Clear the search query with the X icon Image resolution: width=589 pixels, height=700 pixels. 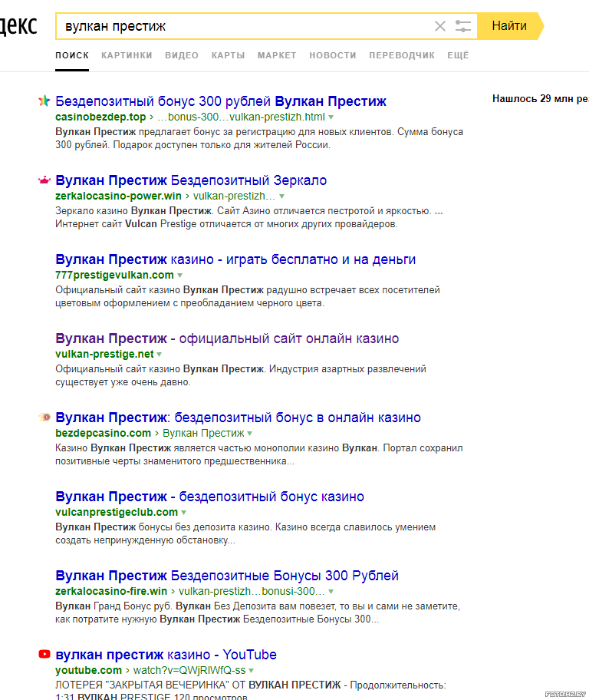point(440,26)
